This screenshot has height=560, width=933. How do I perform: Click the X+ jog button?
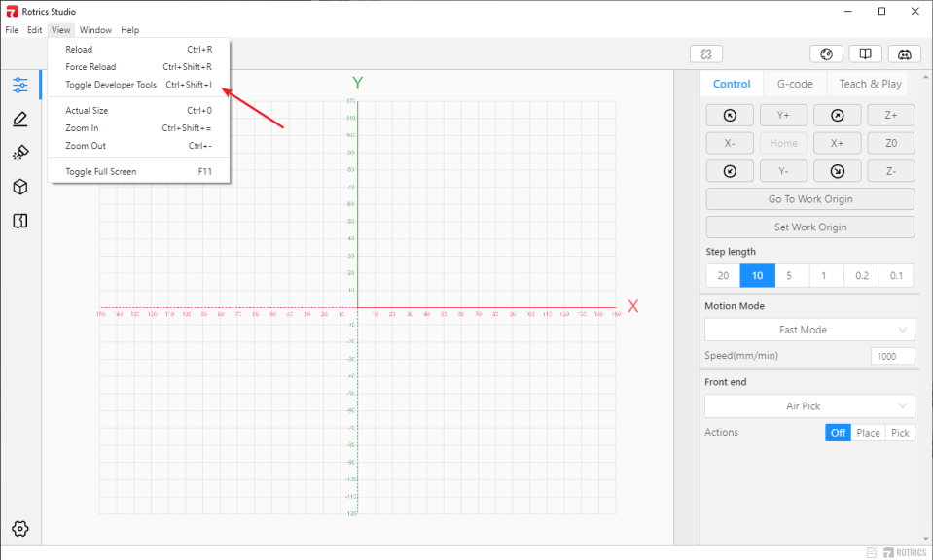(838, 143)
